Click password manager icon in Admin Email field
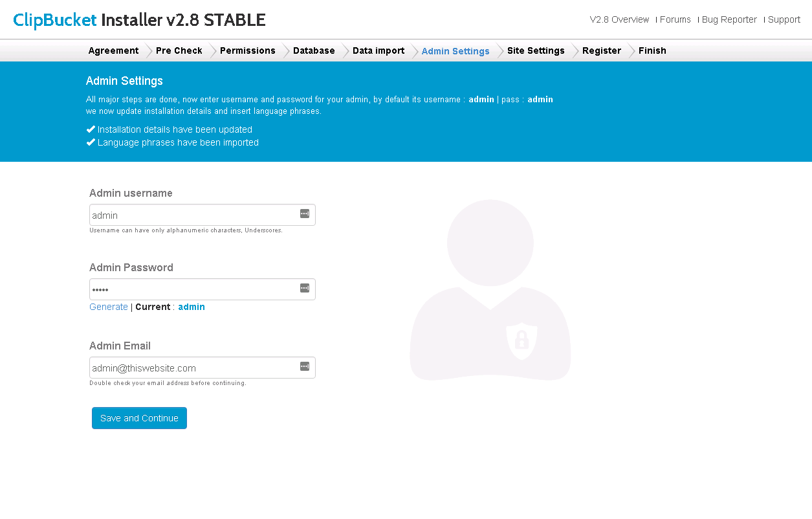The image size is (812, 519). [x=305, y=366]
